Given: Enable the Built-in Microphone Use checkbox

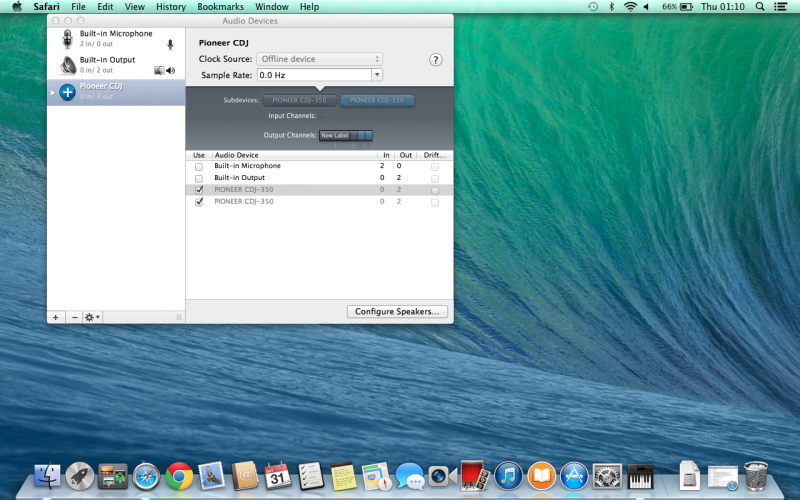Looking at the screenshot, I should click(199, 166).
